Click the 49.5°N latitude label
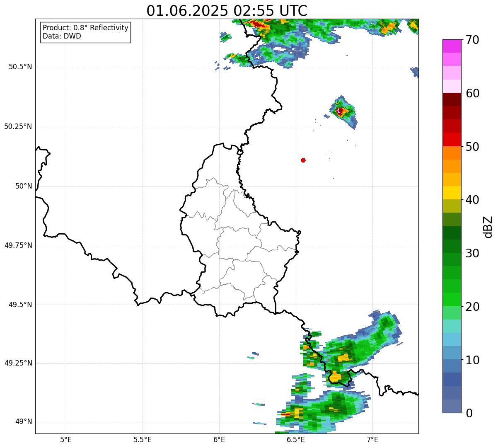The image size is (498, 448). click(x=20, y=305)
